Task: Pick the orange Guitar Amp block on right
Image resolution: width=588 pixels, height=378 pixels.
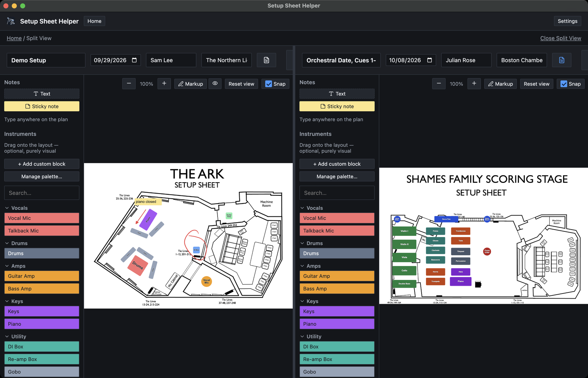Action: [x=337, y=276]
